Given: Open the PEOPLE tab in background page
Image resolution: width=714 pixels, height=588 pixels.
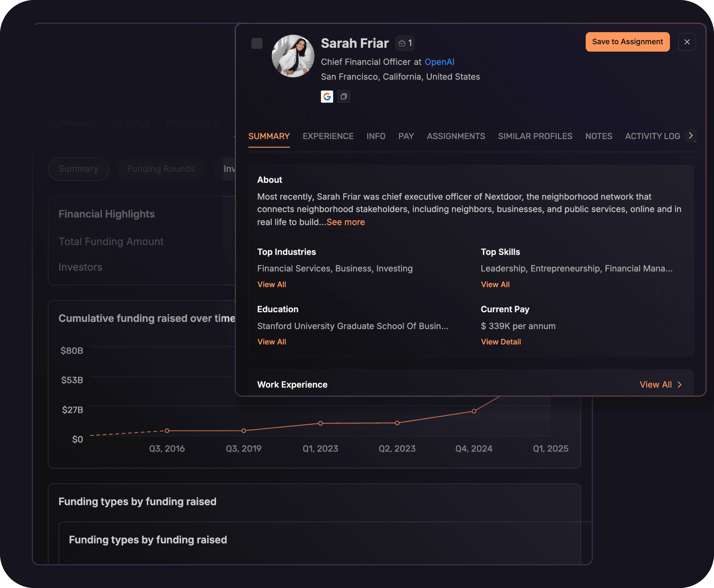Looking at the screenshot, I should point(131,123).
